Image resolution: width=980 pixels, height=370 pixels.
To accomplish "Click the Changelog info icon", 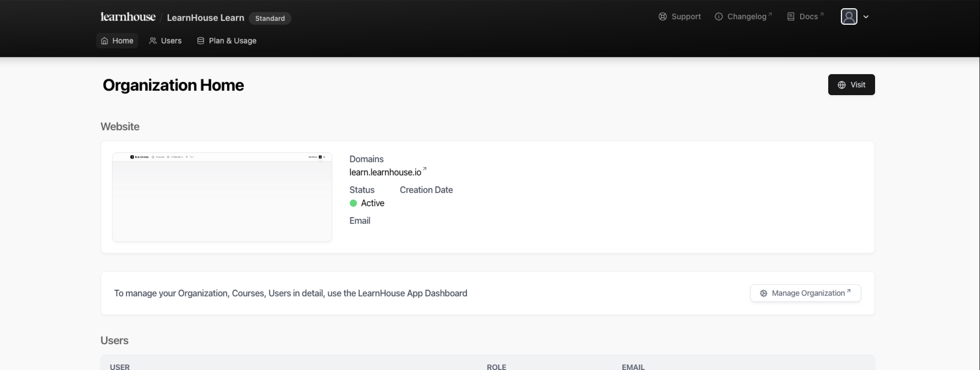I will pos(719,17).
